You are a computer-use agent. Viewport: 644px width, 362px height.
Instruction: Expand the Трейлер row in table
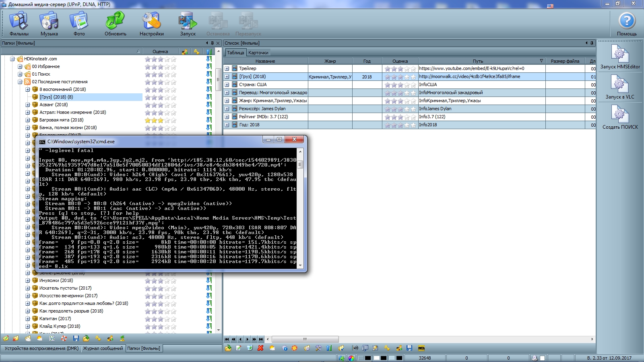(x=227, y=68)
